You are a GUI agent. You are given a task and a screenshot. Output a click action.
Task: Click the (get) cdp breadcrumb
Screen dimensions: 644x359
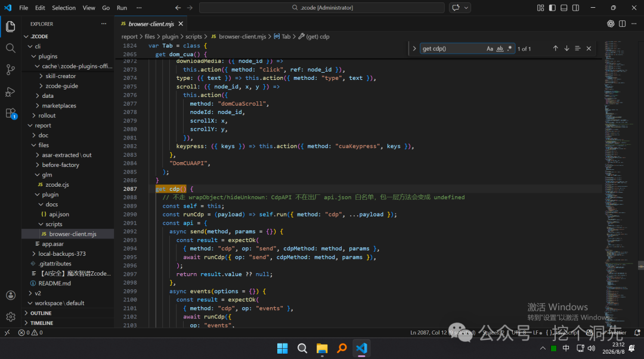[x=314, y=36]
